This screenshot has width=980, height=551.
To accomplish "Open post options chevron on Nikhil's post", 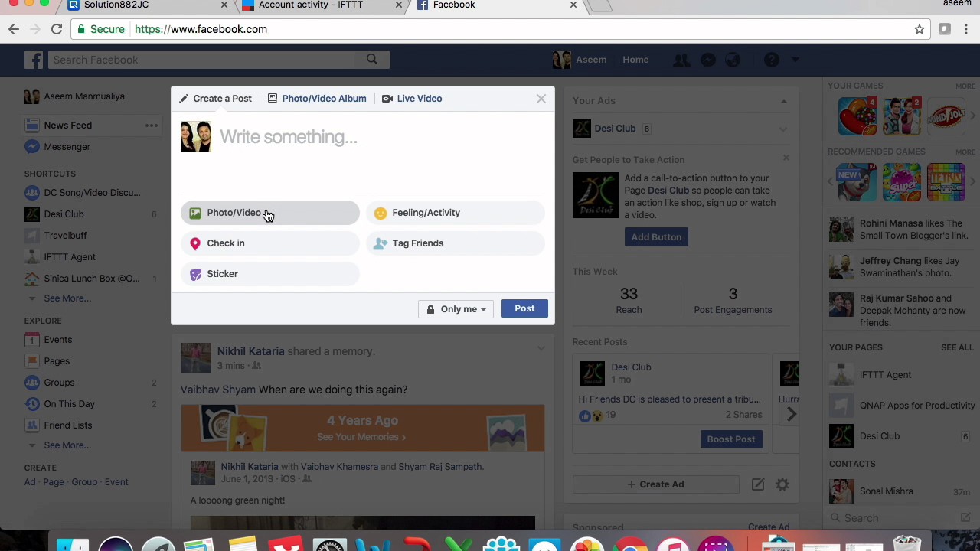I will tap(541, 349).
